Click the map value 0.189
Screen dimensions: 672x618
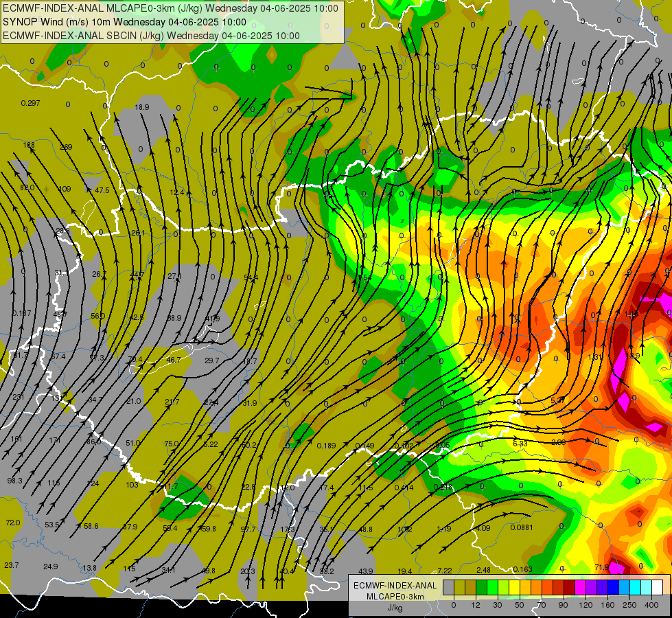coord(326,446)
